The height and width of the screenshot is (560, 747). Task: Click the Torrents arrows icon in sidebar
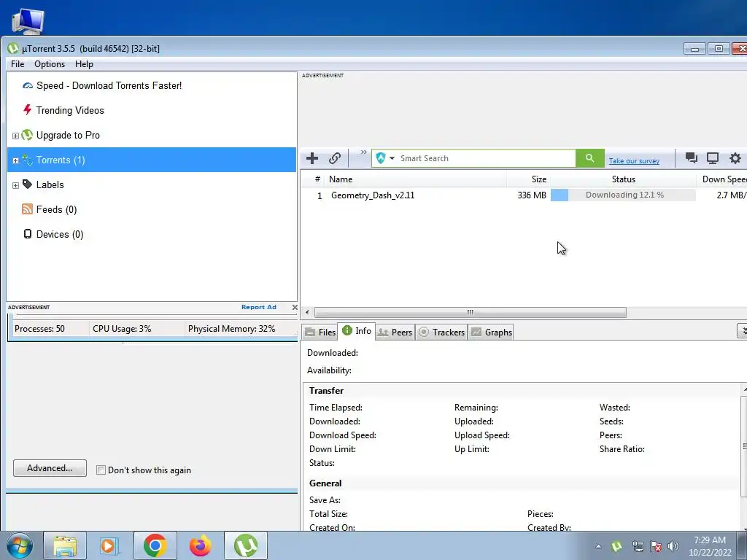click(27, 160)
